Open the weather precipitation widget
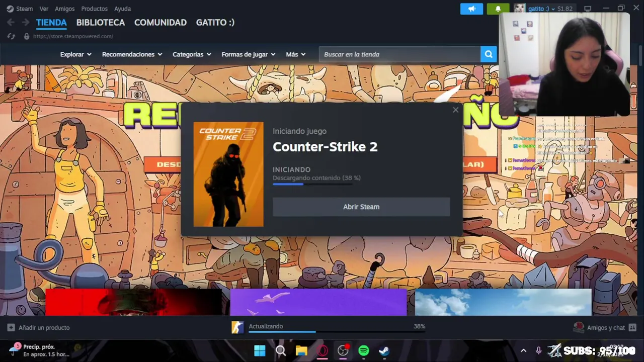This screenshot has width=644, height=362. click(x=39, y=350)
